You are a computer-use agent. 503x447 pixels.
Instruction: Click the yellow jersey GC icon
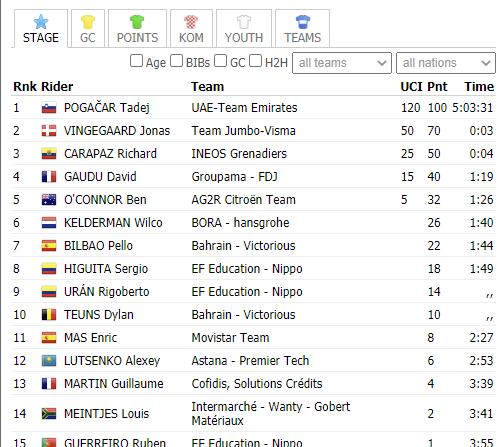click(88, 22)
